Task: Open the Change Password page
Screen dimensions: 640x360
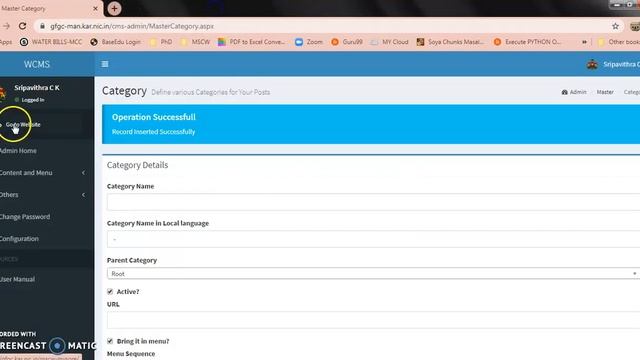Action: coord(25,217)
